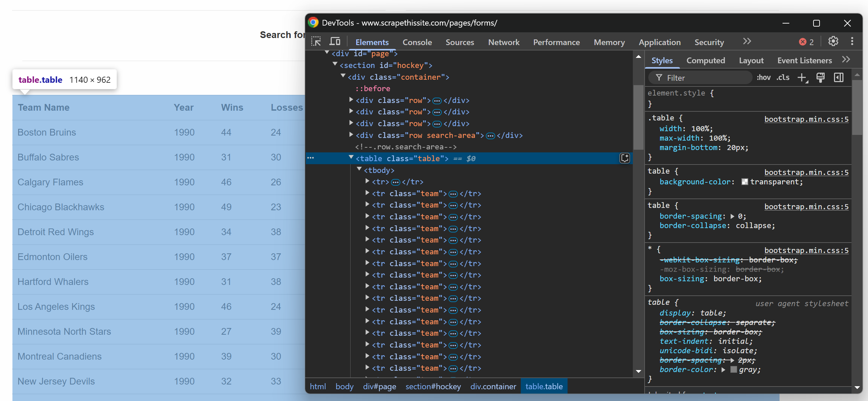Open DevTools three-dot customize menu
This screenshot has width=868, height=401.
coord(852,41)
